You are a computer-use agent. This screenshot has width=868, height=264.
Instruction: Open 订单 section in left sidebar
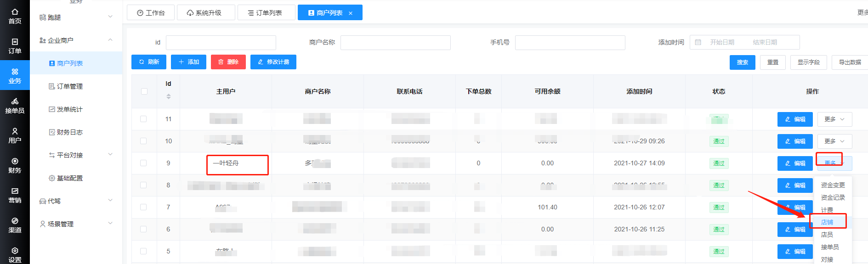pyautogui.click(x=15, y=46)
